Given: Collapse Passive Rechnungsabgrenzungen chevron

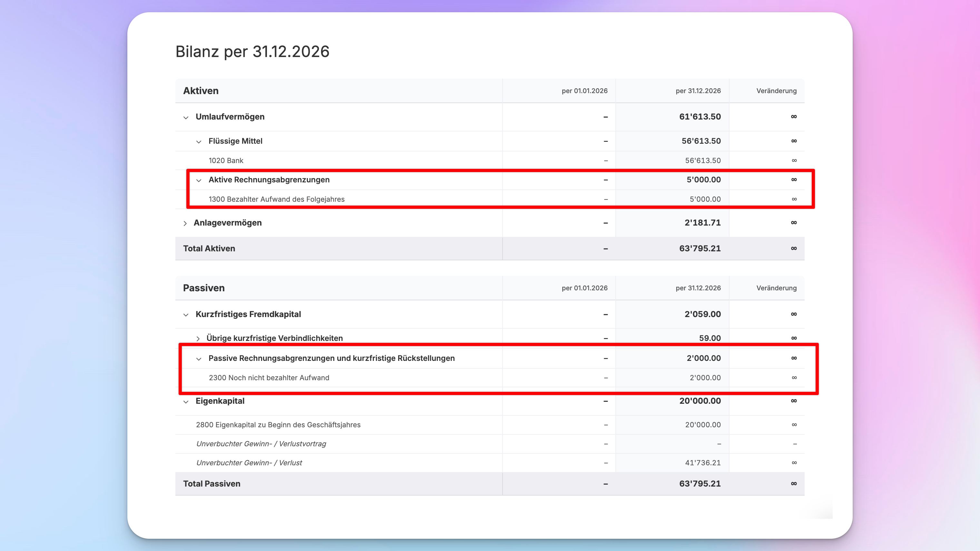Looking at the screenshot, I should pyautogui.click(x=199, y=359).
